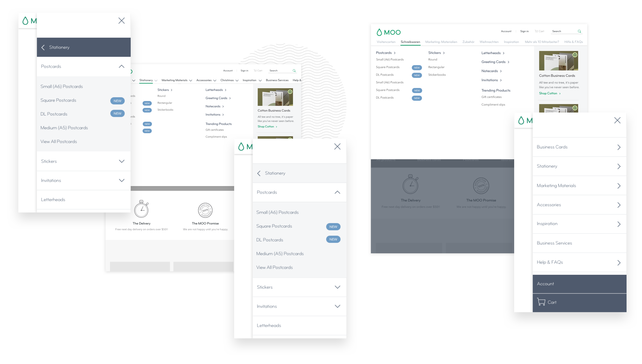This screenshot has height=364, width=642.
Task: Click the MOO logo in German desktop site
Action: 388,32
